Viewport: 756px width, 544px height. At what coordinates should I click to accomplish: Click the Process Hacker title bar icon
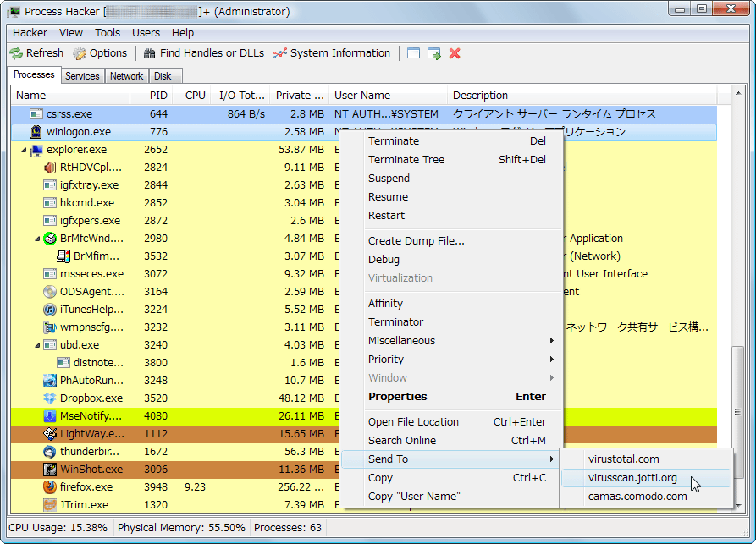(14, 12)
